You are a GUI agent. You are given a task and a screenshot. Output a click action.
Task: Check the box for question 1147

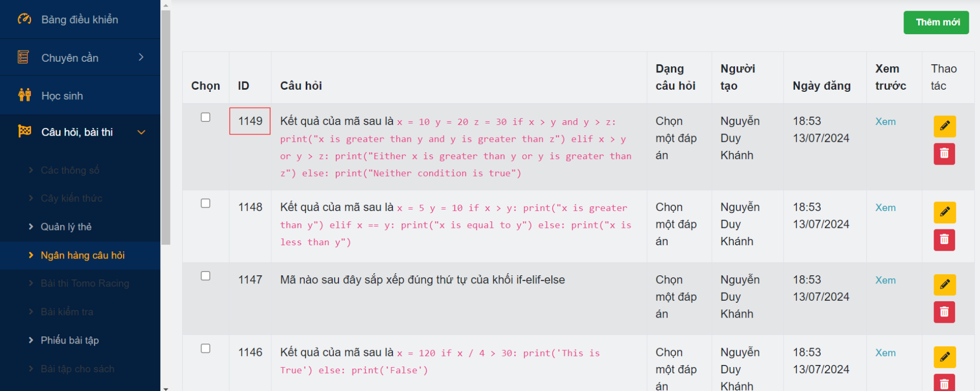point(206,276)
